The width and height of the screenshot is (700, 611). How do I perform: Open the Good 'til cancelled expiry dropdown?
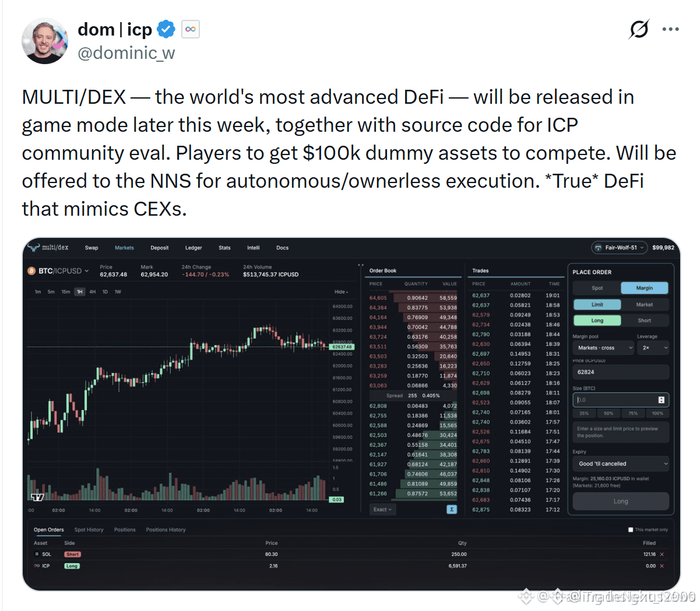point(621,463)
